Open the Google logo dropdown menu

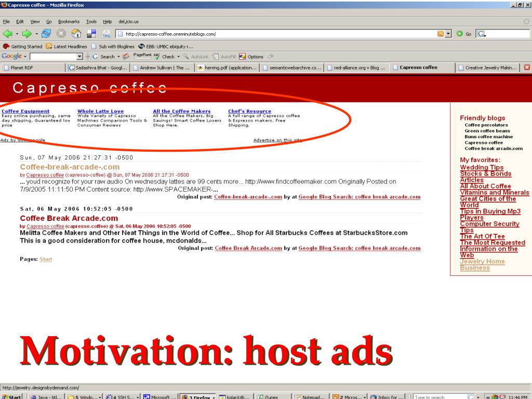[25, 56]
